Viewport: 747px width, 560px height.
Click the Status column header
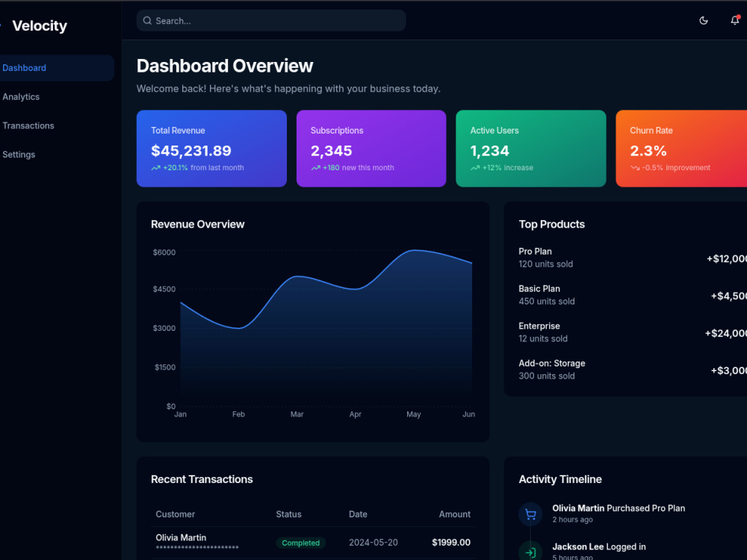click(288, 514)
